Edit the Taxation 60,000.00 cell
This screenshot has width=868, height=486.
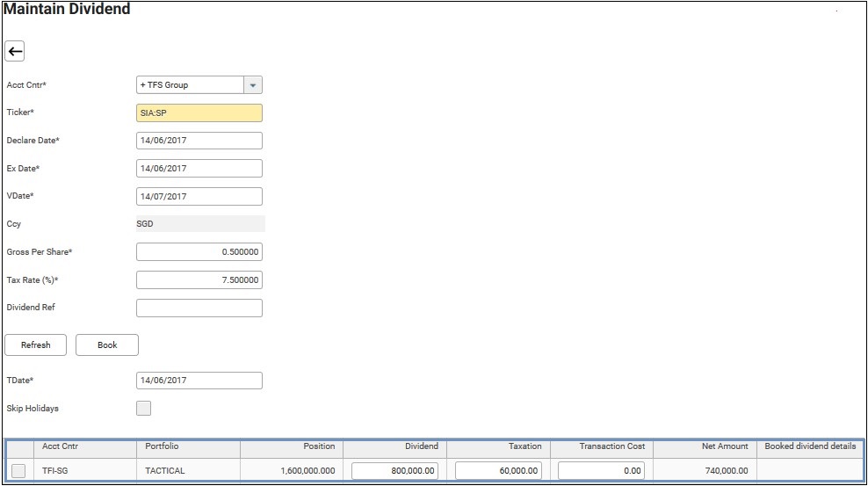tap(498, 471)
